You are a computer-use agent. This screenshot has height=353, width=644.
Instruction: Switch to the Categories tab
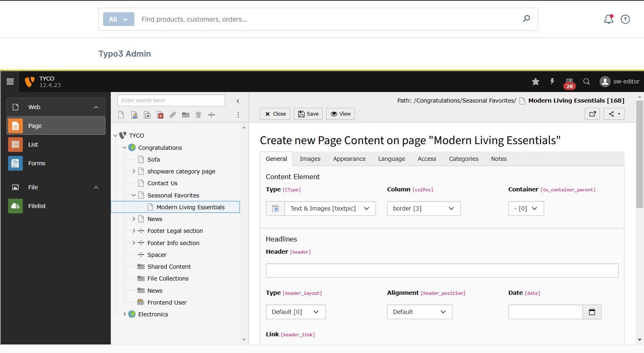coord(463,159)
